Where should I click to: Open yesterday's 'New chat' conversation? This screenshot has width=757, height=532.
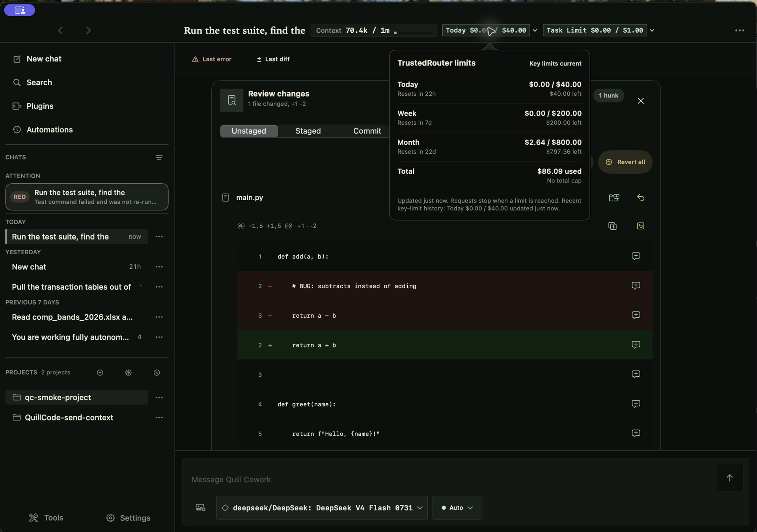77,267
